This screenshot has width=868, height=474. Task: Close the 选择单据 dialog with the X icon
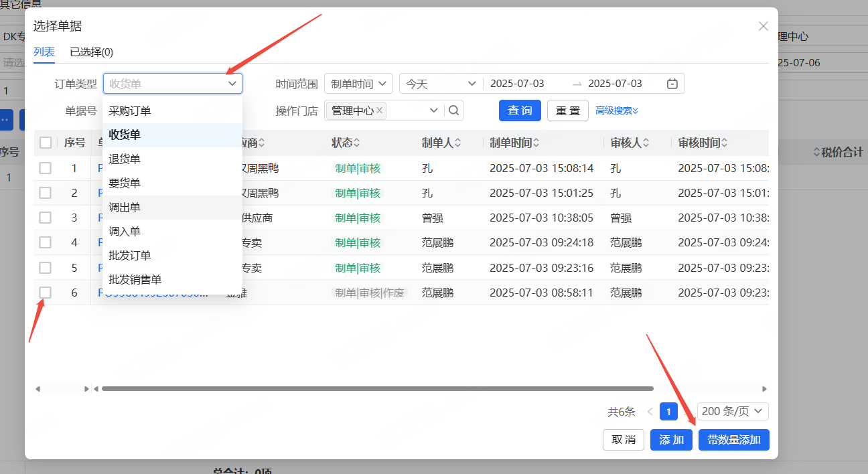coord(763,26)
